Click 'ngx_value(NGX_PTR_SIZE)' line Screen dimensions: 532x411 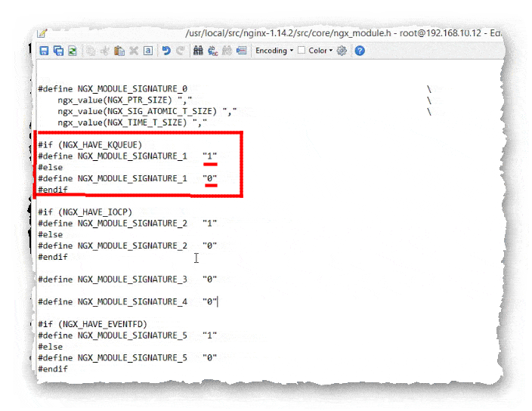pos(125,100)
